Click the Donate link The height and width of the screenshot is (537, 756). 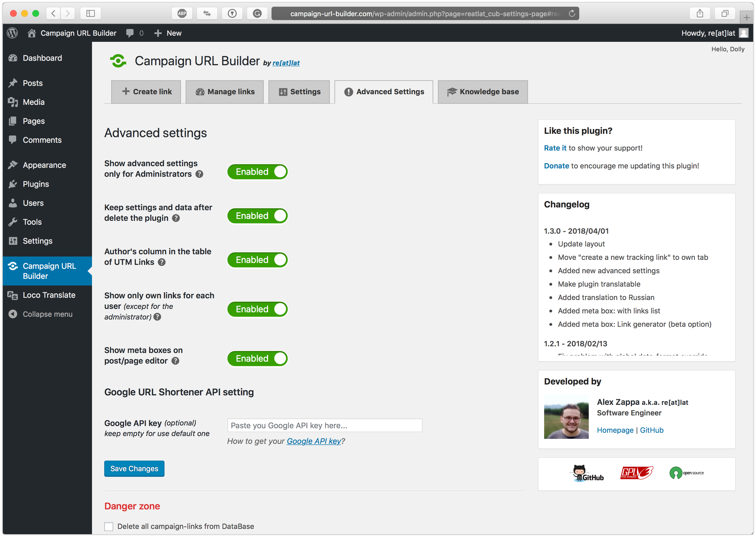(x=557, y=166)
